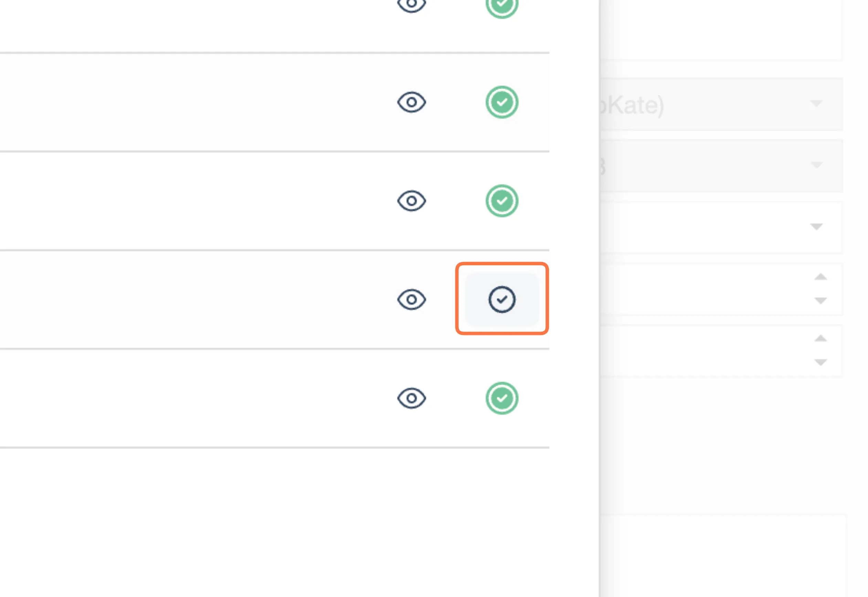Click the up arrow on the first stepper field
Screen dimensions: 868x597
pos(820,277)
